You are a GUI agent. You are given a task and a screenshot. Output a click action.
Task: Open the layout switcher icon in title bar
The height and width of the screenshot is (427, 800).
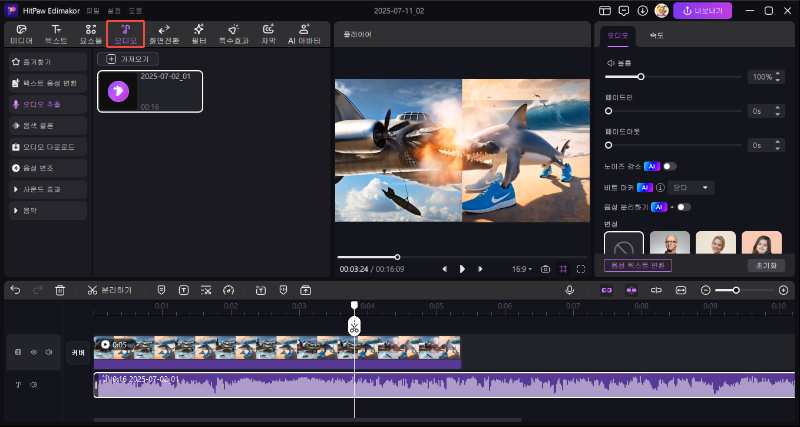point(605,11)
